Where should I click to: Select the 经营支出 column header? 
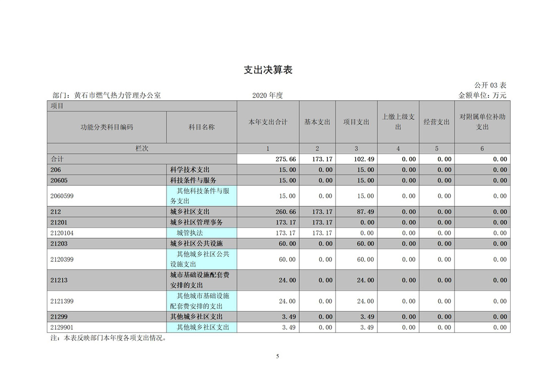coord(437,122)
